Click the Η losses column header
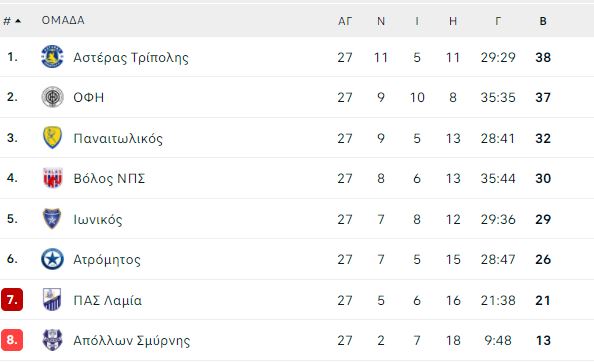The width and height of the screenshot is (594, 363). [x=453, y=21]
